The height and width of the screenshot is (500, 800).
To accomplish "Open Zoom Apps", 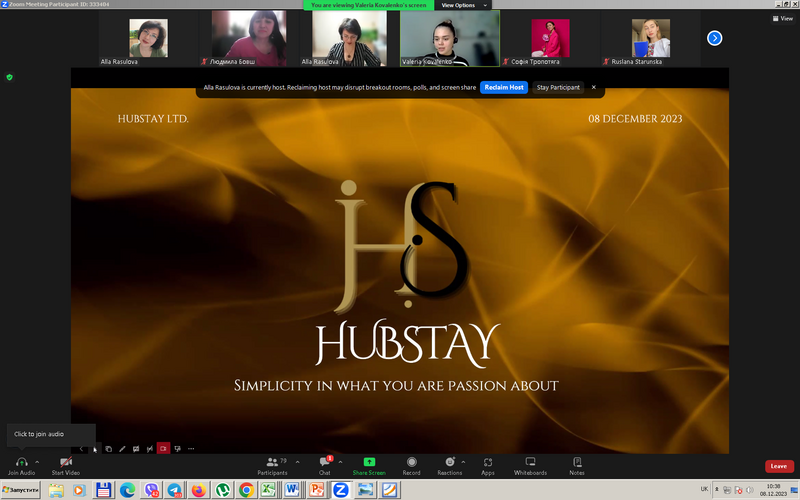I will 488,466.
